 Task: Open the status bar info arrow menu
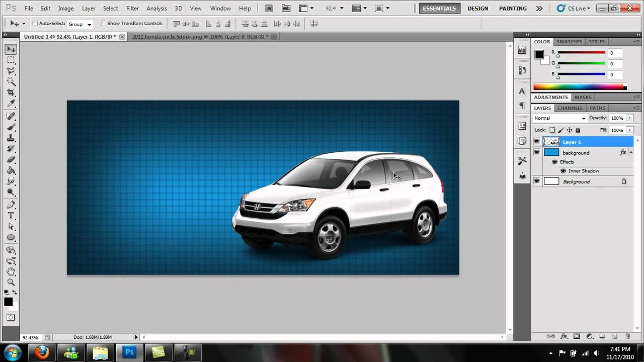[136, 337]
